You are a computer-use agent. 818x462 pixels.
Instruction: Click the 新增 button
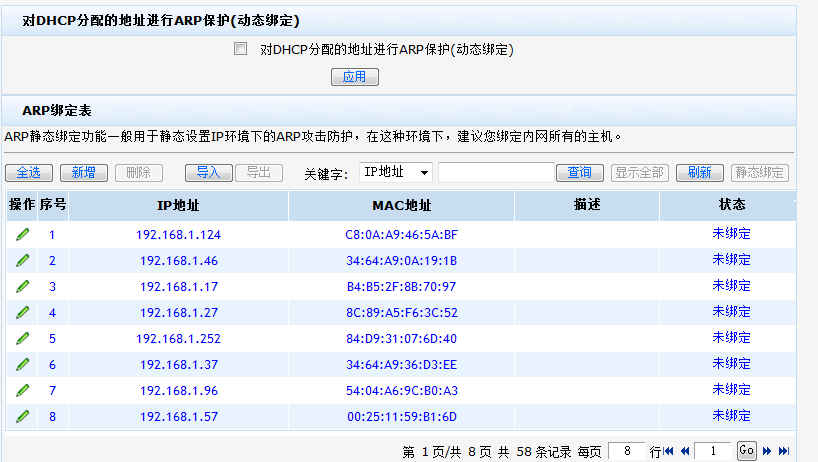[x=83, y=173]
